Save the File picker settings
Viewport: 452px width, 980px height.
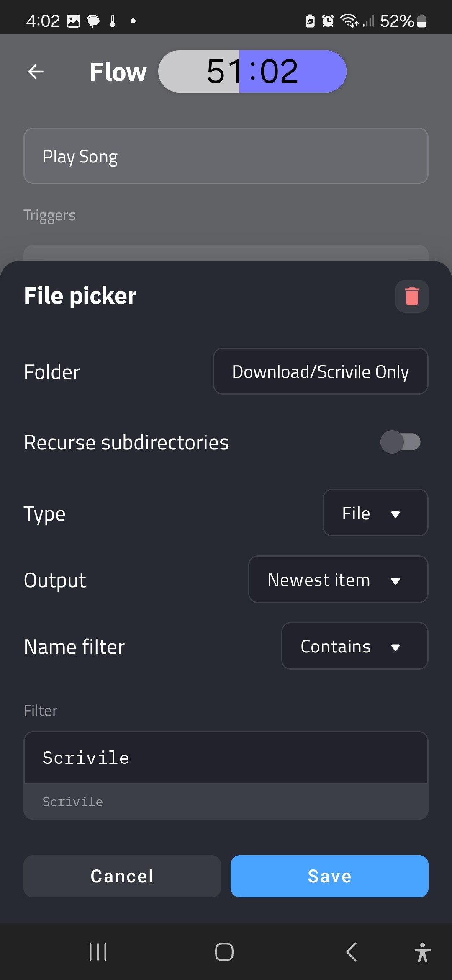pos(329,876)
